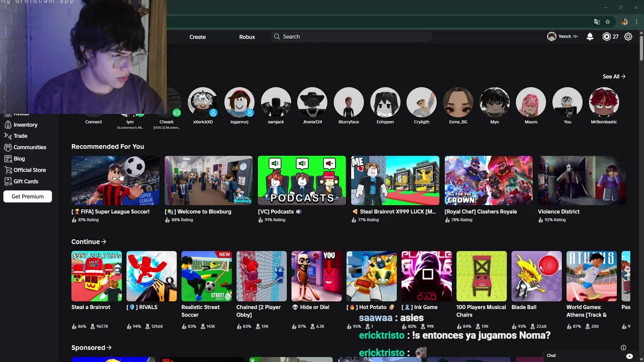The image size is (644, 362).
Task: Open the browser three-dot menu
Action: pos(636,22)
